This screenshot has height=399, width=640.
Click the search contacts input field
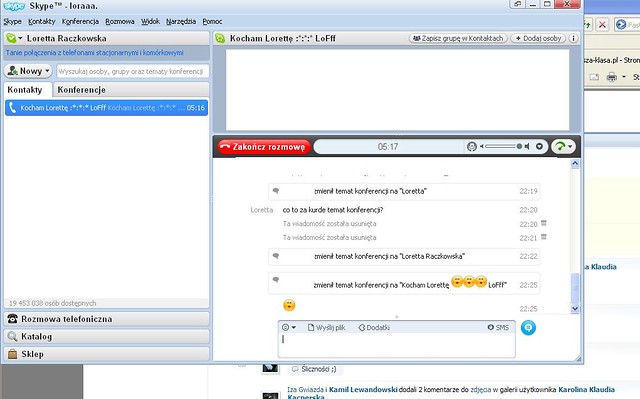[133, 71]
